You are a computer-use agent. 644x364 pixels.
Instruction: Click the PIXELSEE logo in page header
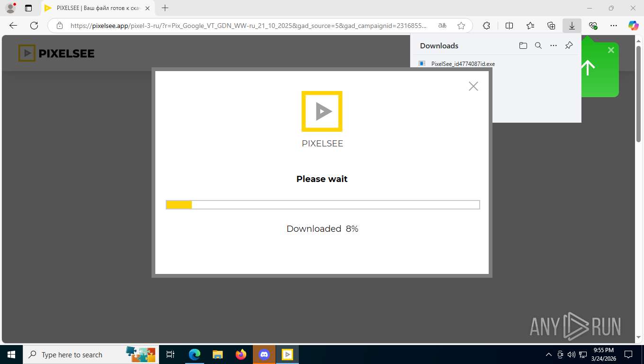pyautogui.click(x=56, y=53)
